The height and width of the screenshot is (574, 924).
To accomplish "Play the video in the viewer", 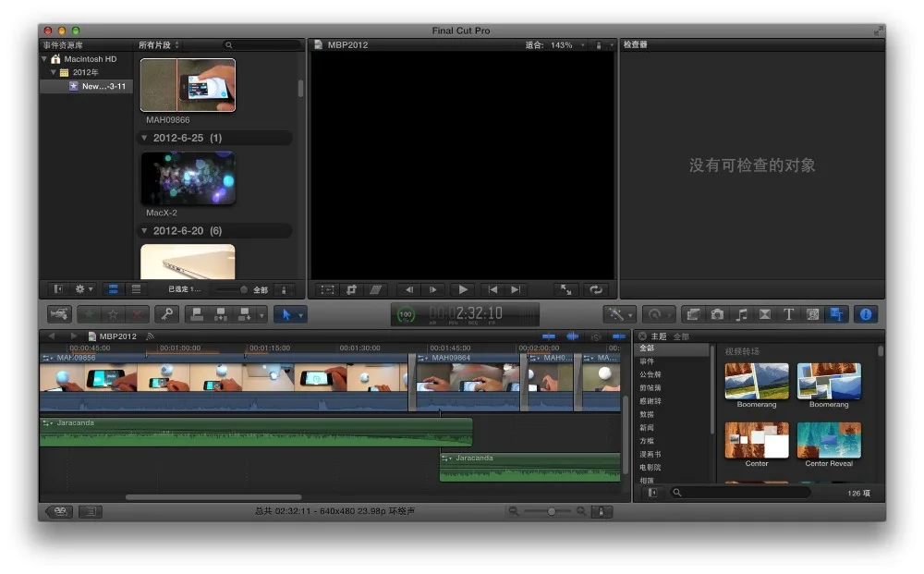I will pos(462,289).
